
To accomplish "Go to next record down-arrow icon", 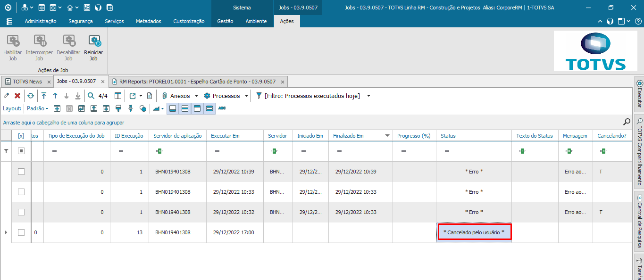I will [x=67, y=96].
